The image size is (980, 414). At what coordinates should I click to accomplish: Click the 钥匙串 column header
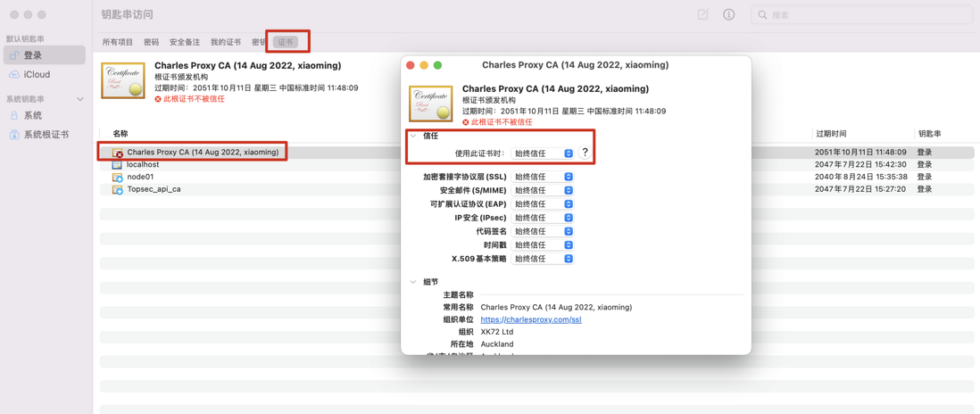coord(929,134)
